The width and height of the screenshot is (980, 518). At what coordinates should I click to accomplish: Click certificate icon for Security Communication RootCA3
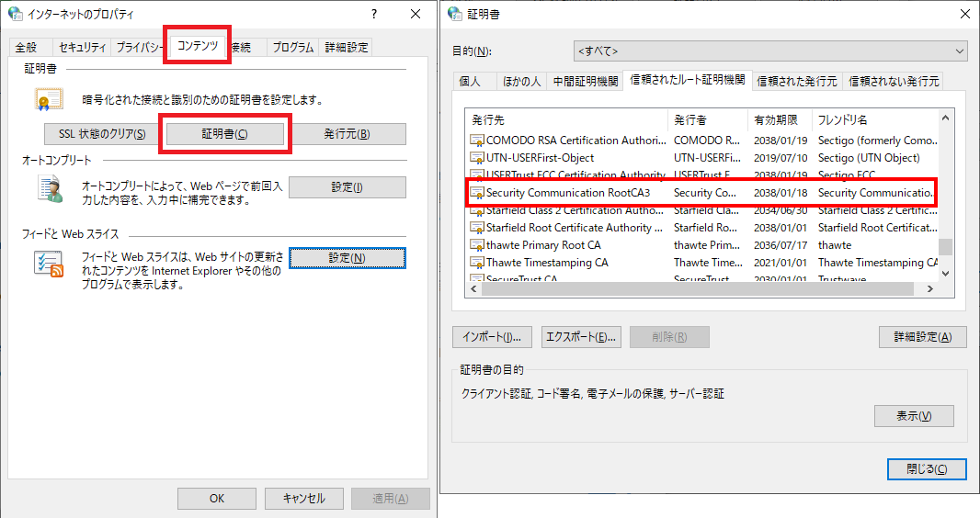[477, 193]
